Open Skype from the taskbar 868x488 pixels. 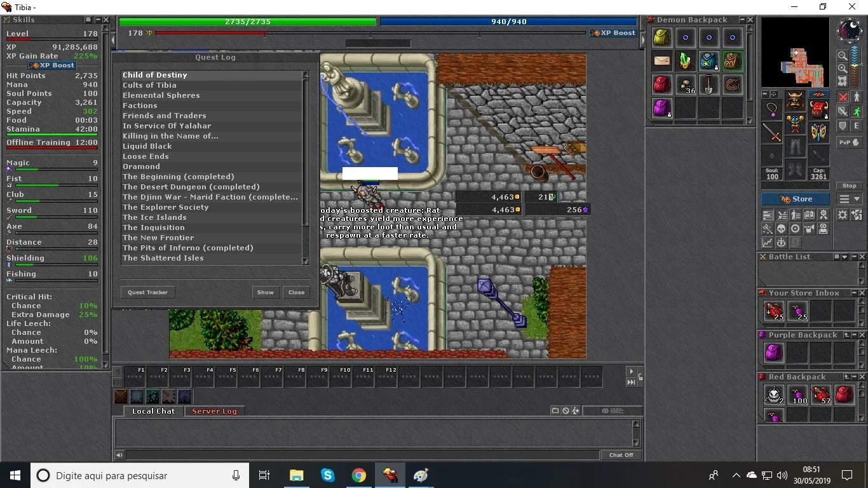coord(328,475)
